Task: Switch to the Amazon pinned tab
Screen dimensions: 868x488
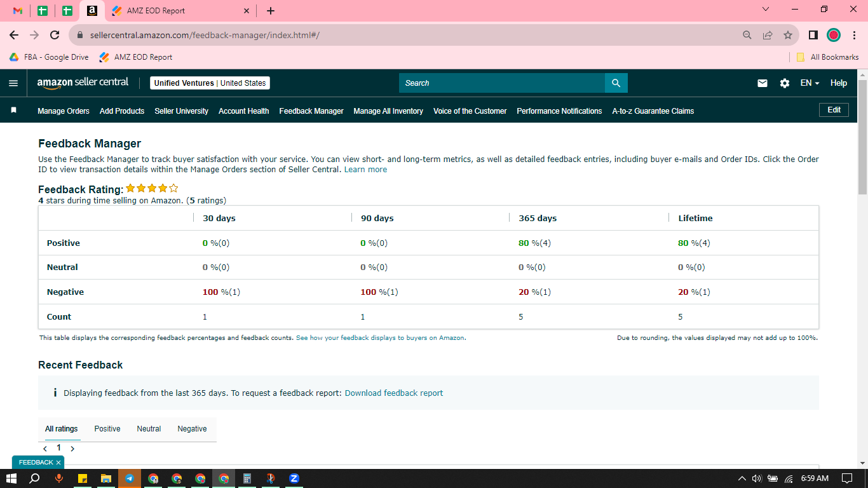Action: click(x=92, y=11)
